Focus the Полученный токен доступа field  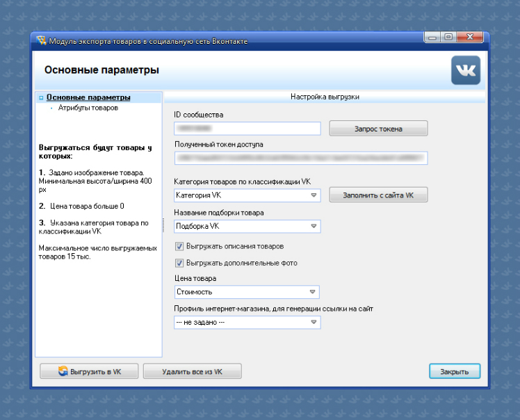[x=301, y=158]
